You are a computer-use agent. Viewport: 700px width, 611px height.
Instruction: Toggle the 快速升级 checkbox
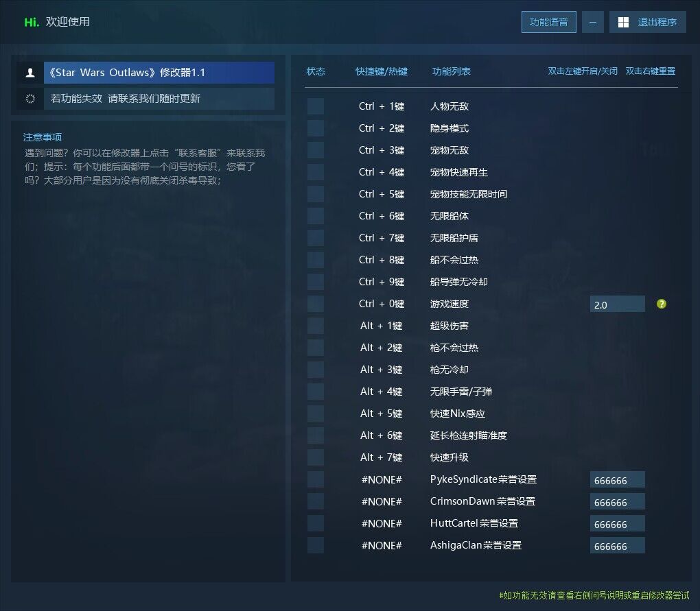pos(316,457)
